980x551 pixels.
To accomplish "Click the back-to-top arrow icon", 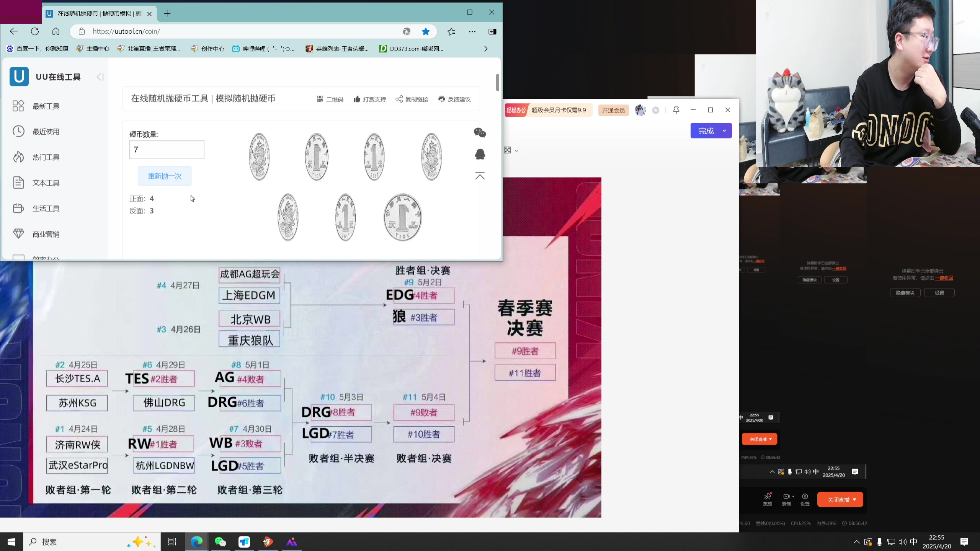I will click(x=480, y=176).
